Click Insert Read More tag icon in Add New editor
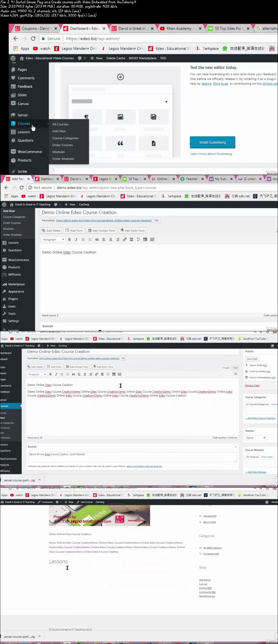 tap(131, 240)
